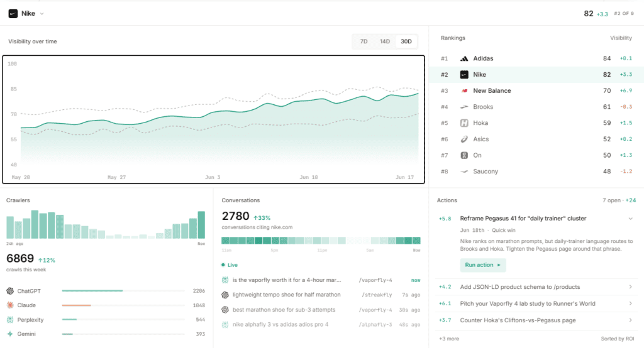
Task: Collapse the Reframe Pegasus 41 action
Action: coord(630,219)
